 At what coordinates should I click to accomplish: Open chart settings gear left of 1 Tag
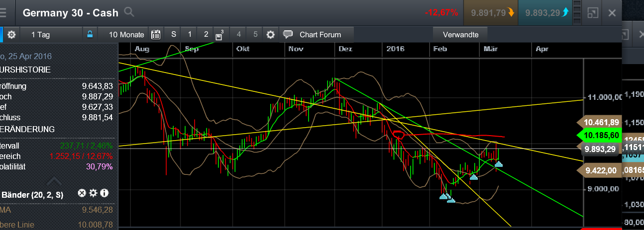[11, 34]
